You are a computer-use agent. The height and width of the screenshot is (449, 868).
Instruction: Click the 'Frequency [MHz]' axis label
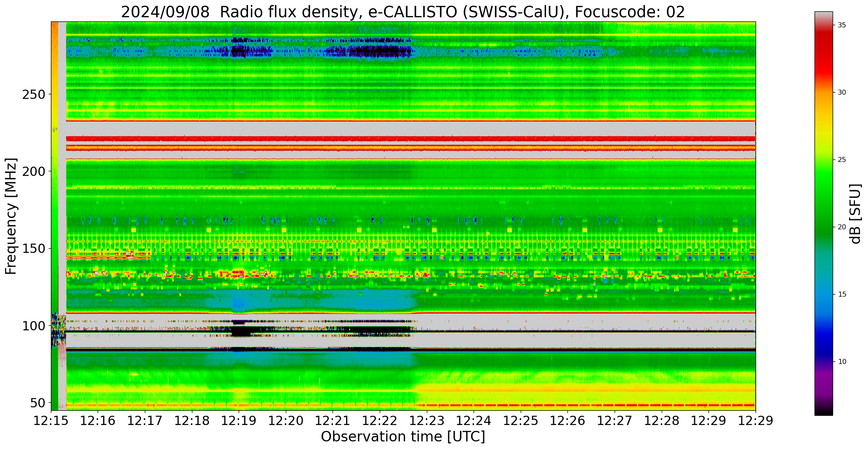tap(11, 216)
